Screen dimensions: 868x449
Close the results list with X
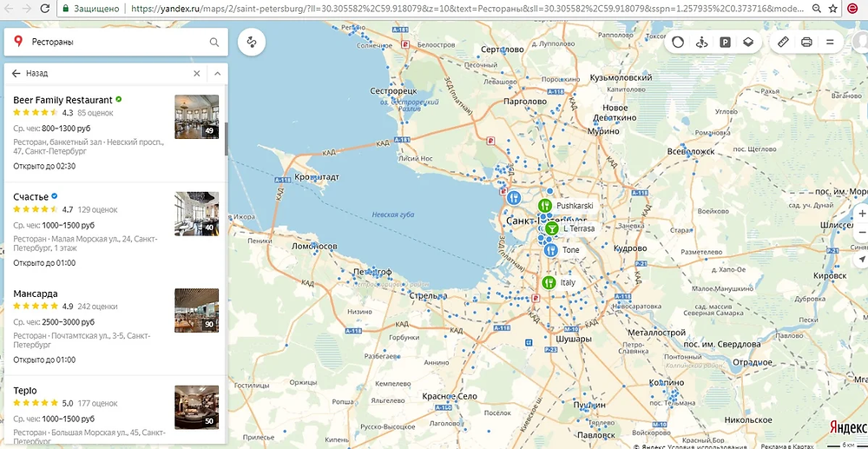pos(197,74)
